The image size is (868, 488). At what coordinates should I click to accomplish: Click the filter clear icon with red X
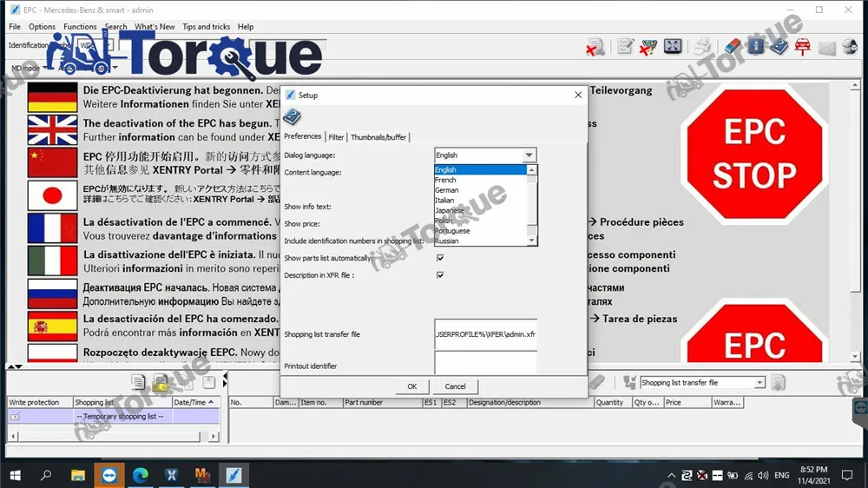click(648, 47)
